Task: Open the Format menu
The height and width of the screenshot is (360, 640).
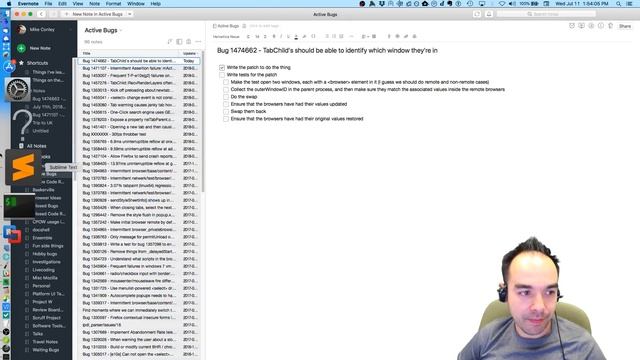Action: (113, 4)
